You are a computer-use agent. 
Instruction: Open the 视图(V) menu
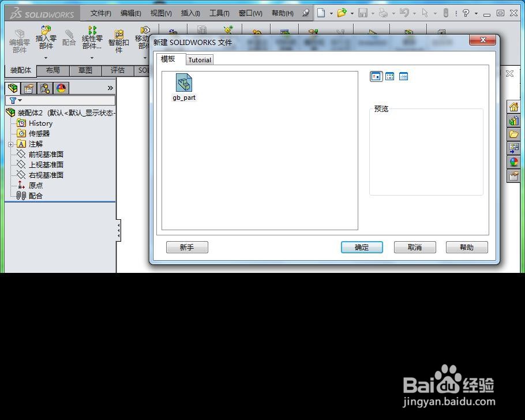click(161, 13)
